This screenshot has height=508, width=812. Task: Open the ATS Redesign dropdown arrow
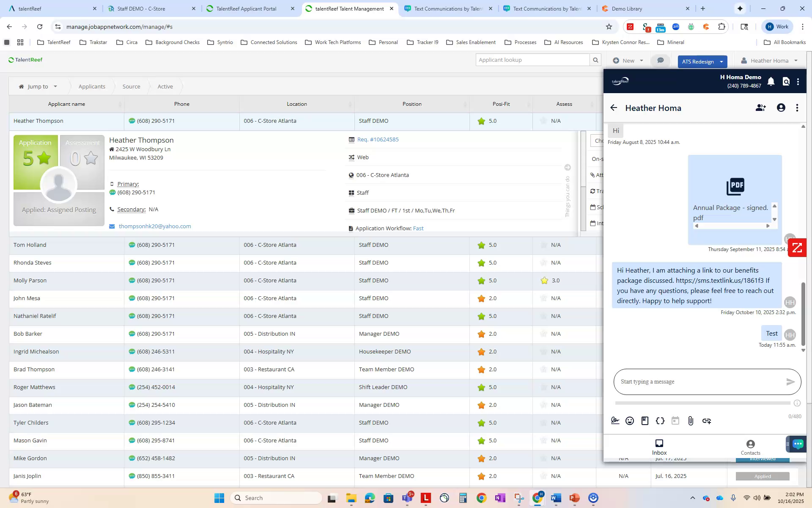[x=721, y=61]
